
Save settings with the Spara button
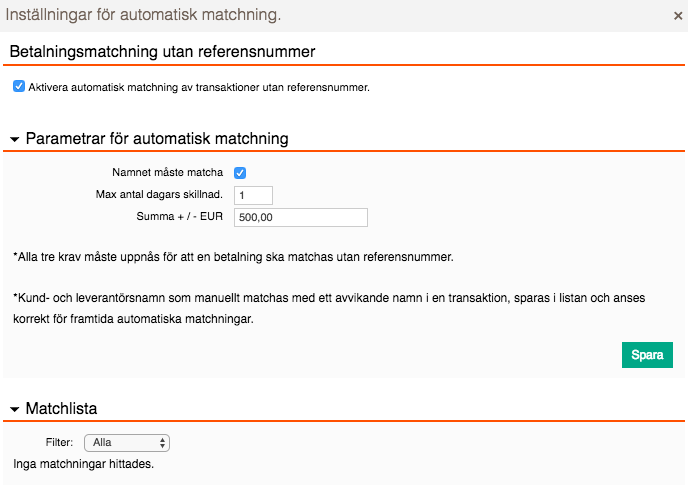647,355
